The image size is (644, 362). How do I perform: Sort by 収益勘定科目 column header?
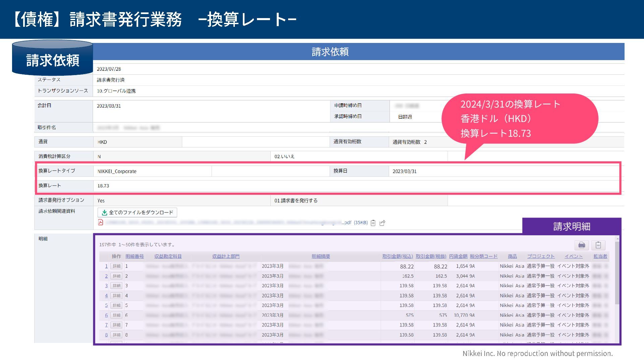(x=168, y=256)
